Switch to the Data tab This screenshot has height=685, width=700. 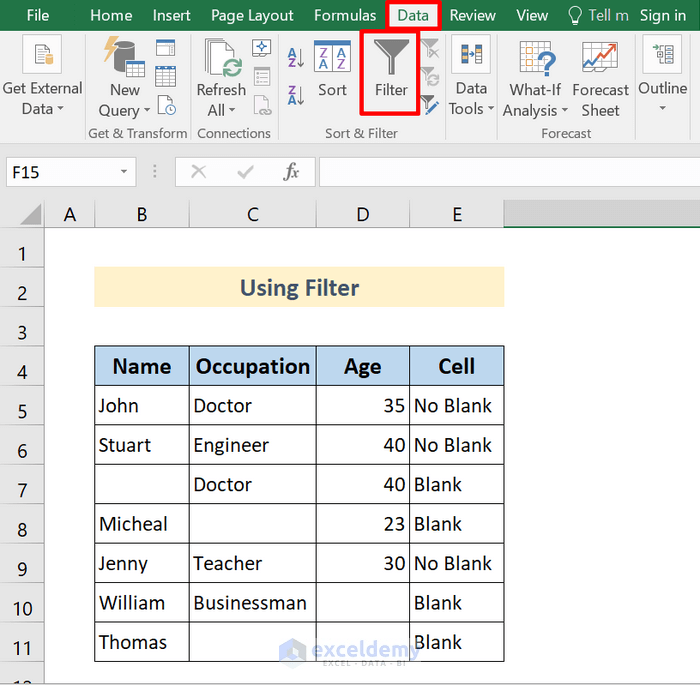point(413,16)
